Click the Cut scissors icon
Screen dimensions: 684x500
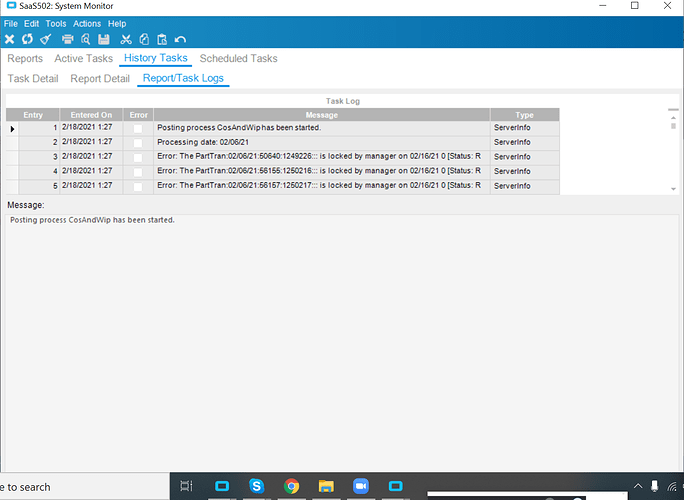click(x=126, y=40)
